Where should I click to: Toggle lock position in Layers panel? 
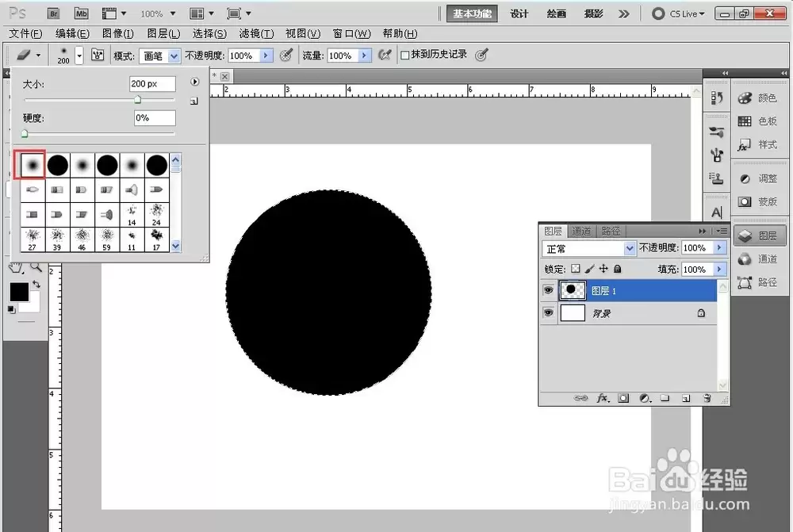pos(603,269)
